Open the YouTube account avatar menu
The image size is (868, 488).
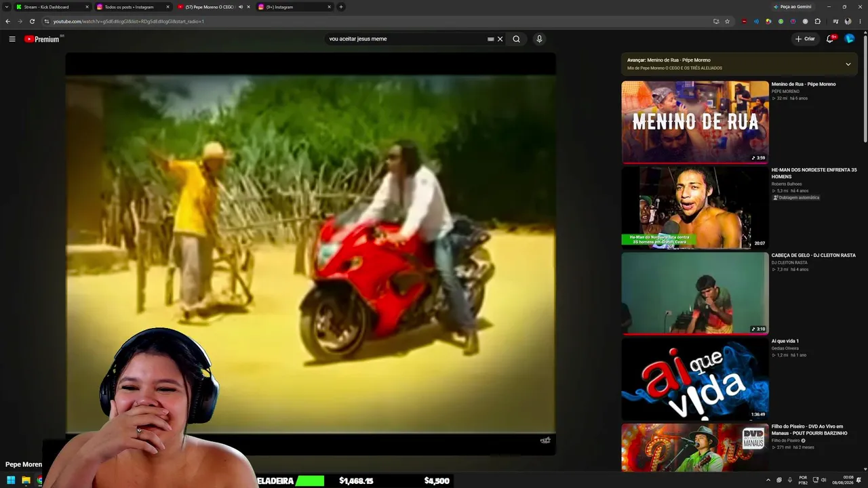tap(850, 39)
